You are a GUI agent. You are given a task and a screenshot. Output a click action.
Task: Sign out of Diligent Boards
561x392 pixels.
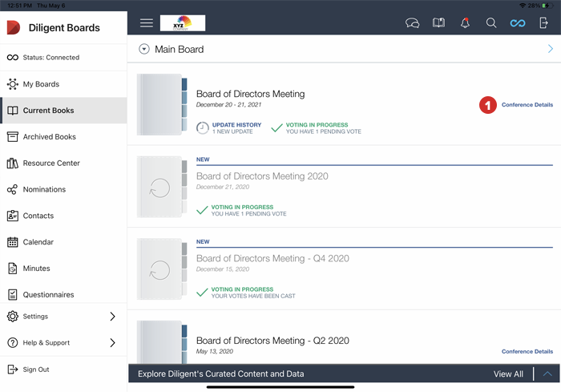tap(36, 370)
